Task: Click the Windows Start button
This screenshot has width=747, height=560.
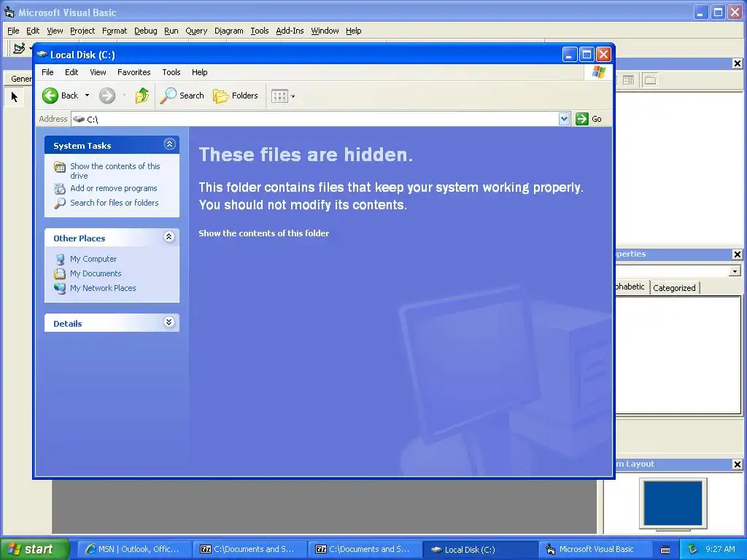Action: [35, 549]
